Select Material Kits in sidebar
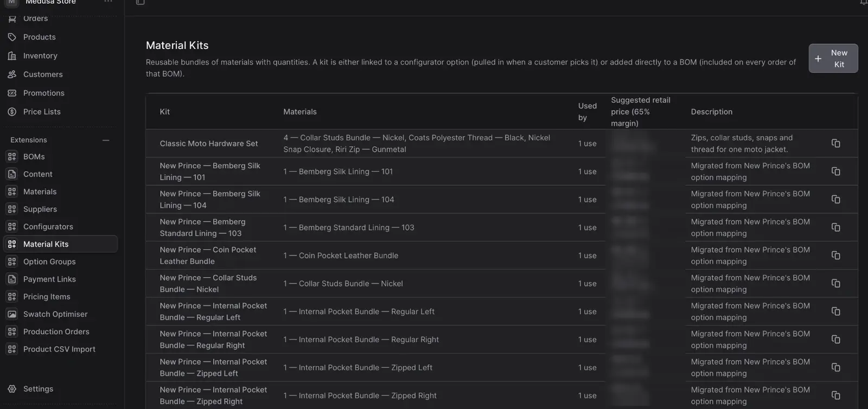 (x=60, y=244)
